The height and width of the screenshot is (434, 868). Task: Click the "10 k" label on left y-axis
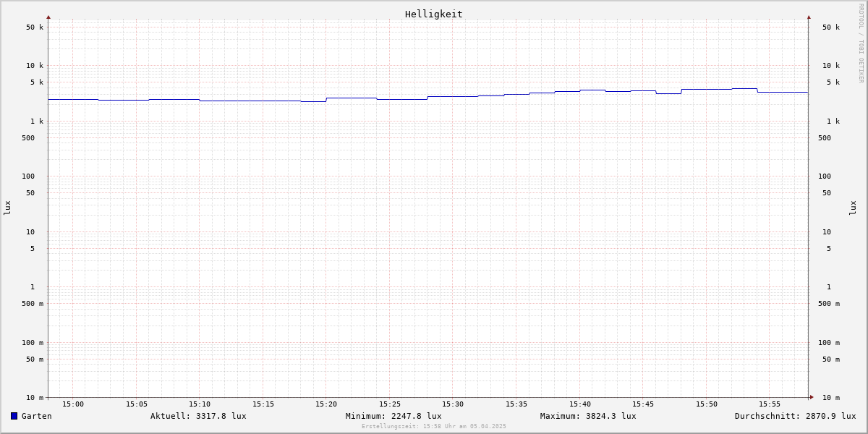pyautogui.click(x=35, y=66)
